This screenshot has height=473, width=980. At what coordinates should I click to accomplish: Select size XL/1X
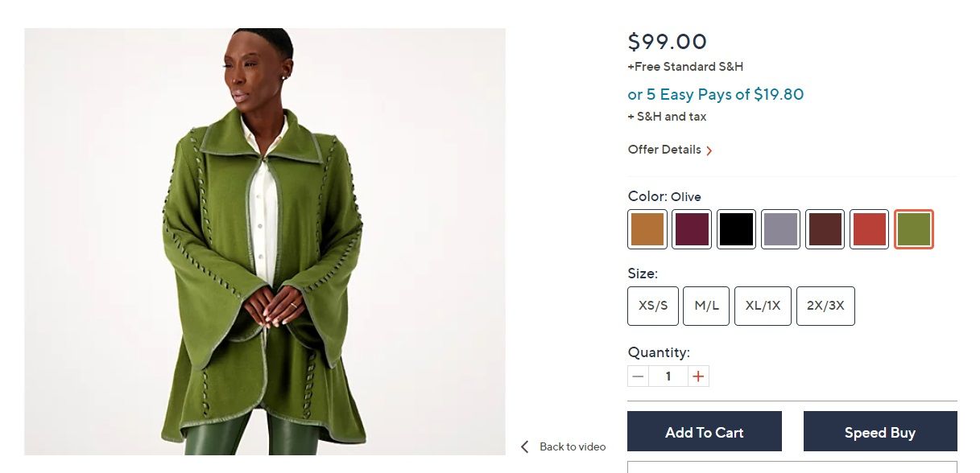763,306
